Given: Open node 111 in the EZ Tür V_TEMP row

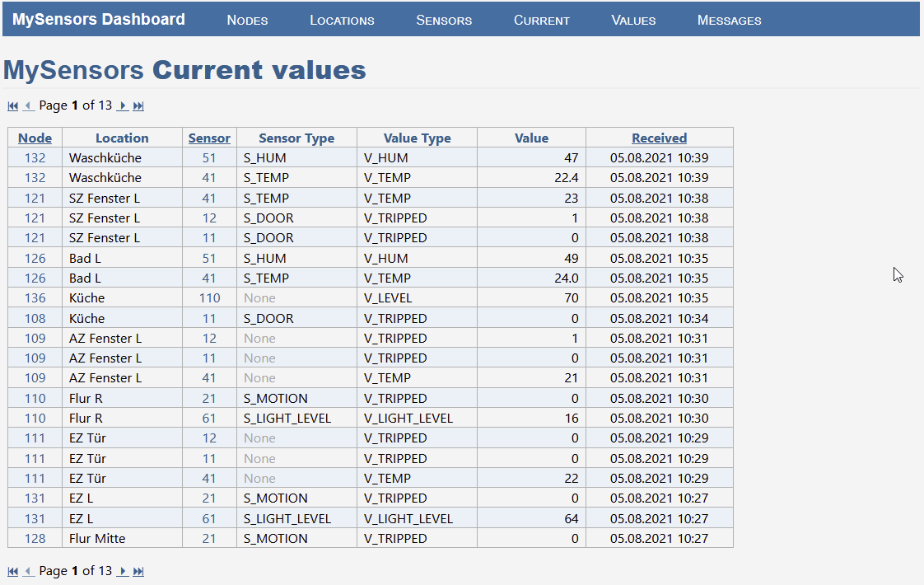Looking at the screenshot, I should coord(35,478).
